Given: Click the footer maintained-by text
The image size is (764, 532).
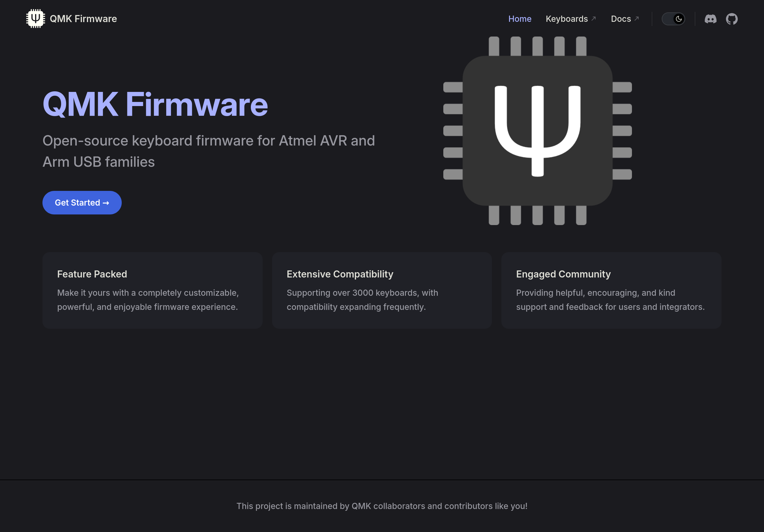Looking at the screenshot, I should coord(382,506).
